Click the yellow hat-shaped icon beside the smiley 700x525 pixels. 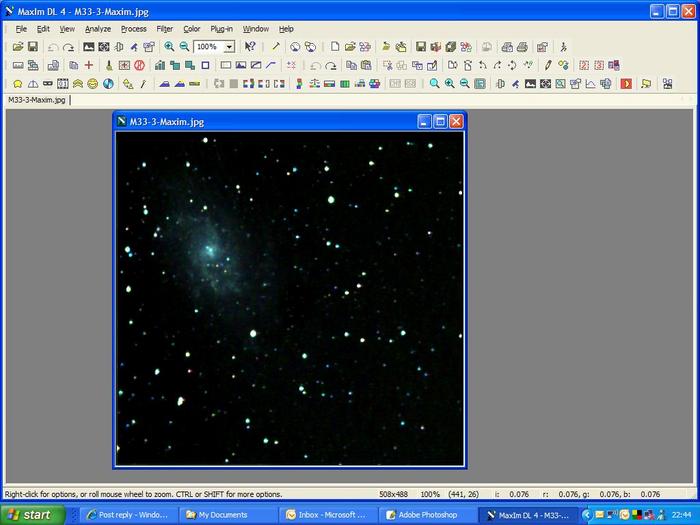(78, 83)
